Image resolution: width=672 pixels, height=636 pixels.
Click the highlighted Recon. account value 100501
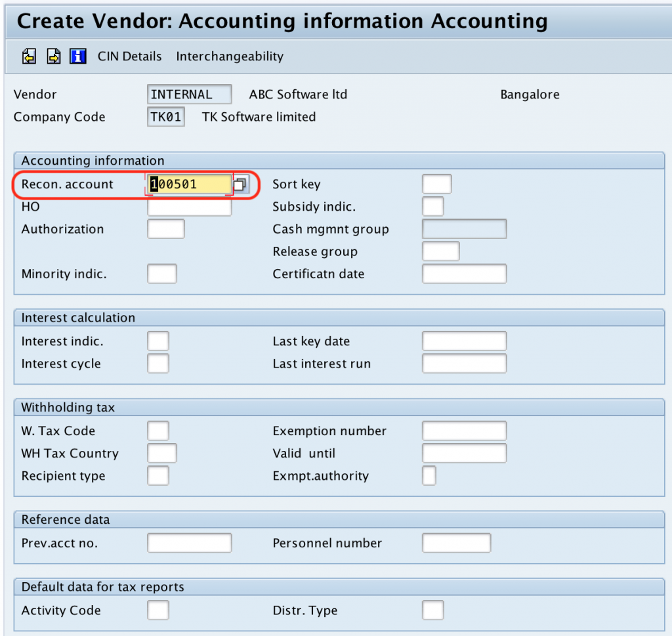188,184
